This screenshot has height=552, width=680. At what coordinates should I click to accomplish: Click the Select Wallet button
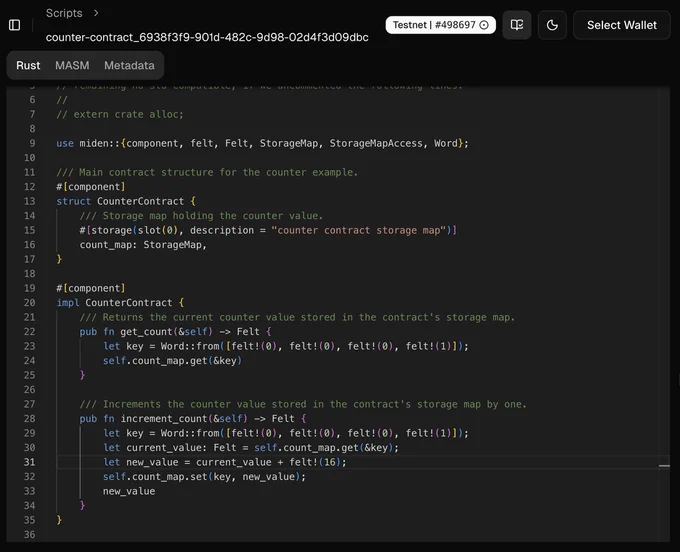(x=621, y=25)
